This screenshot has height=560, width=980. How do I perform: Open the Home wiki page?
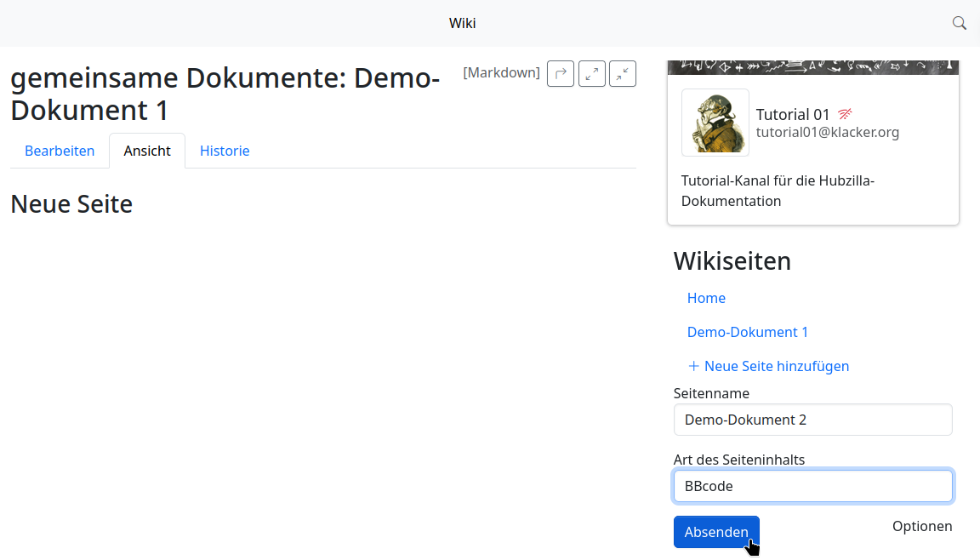point(706,298)
